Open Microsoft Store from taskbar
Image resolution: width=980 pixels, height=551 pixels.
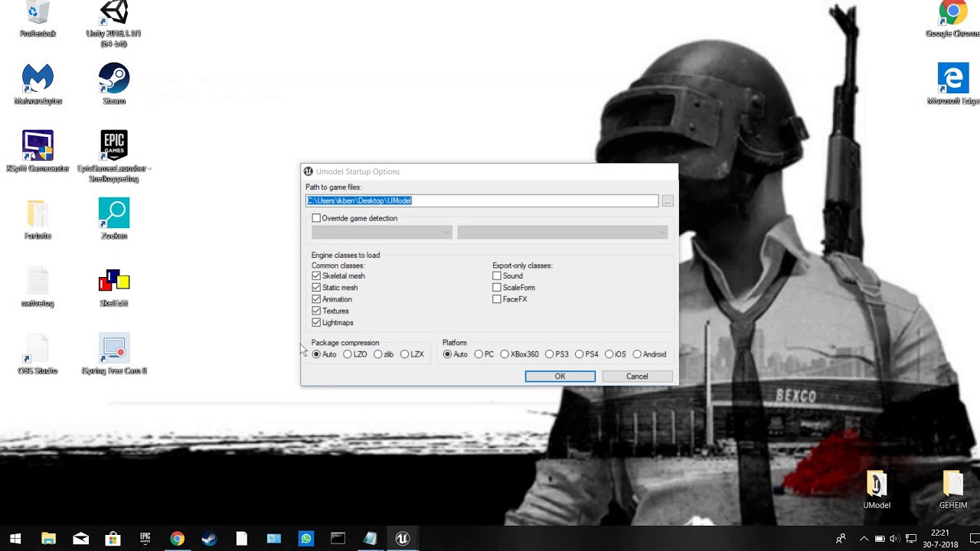click(113, 539)
